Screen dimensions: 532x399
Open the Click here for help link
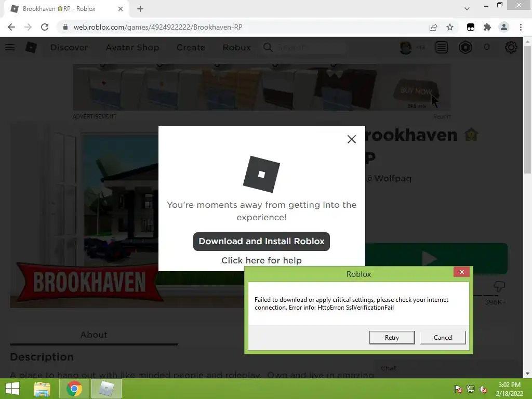coord(261,260)
